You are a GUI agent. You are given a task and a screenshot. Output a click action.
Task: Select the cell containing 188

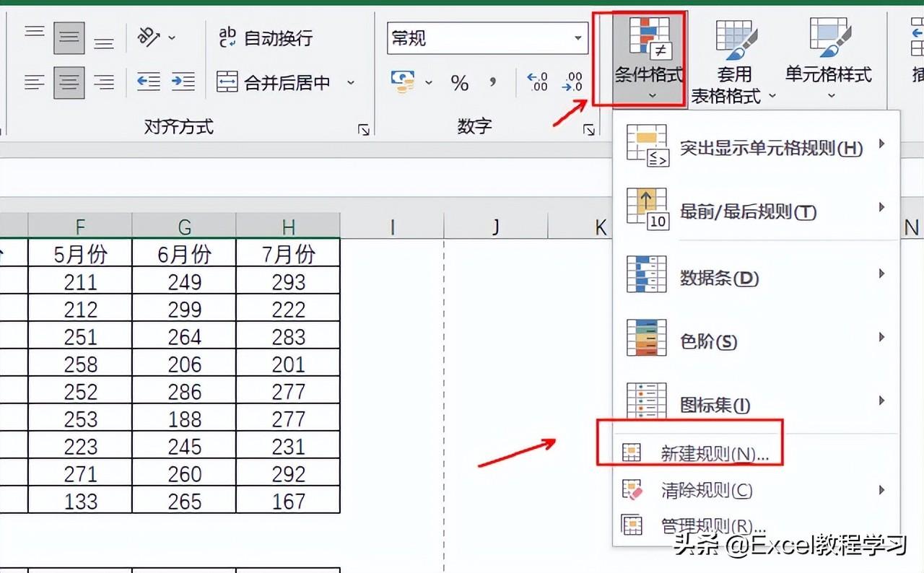(x=184, y=419)
